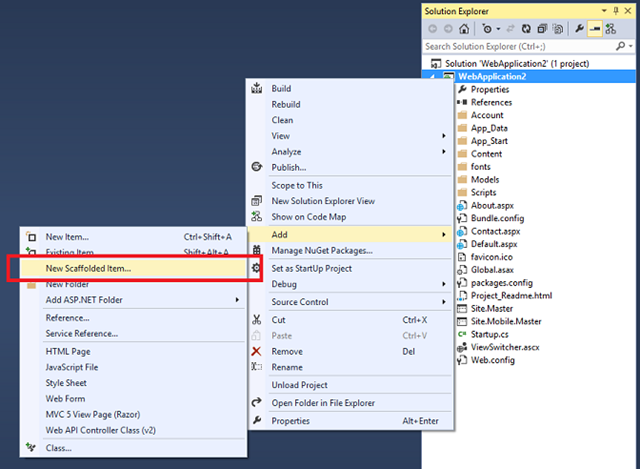Select the References node in tree

click(x=491, y=102)
